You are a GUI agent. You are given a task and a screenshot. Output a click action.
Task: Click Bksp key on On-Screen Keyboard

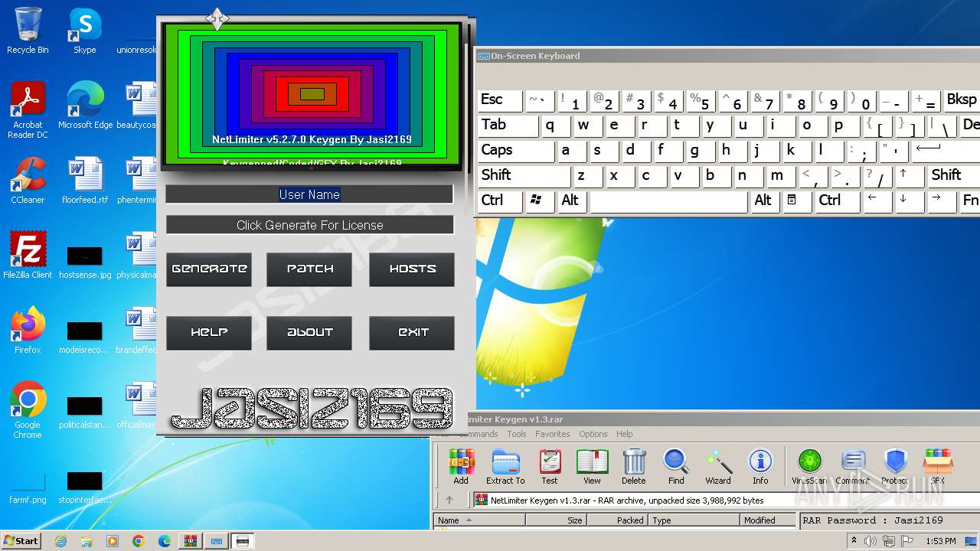tap(962, 100)
